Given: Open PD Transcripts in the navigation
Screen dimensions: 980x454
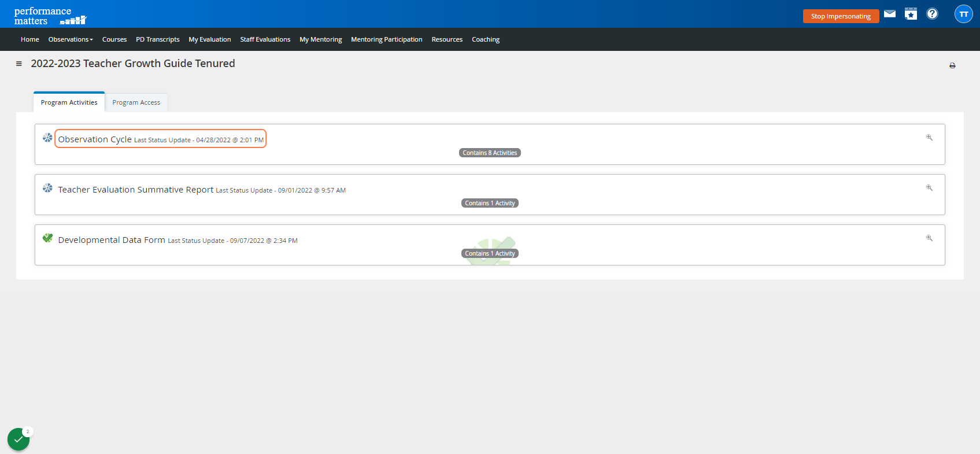Looking at the screenshot, I should click(158, 39).
